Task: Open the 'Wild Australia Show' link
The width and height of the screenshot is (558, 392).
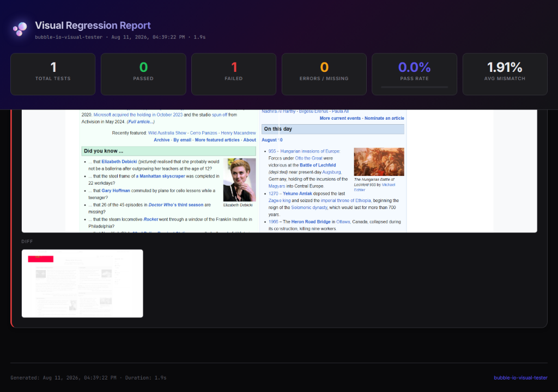Action: click(167, 133)
